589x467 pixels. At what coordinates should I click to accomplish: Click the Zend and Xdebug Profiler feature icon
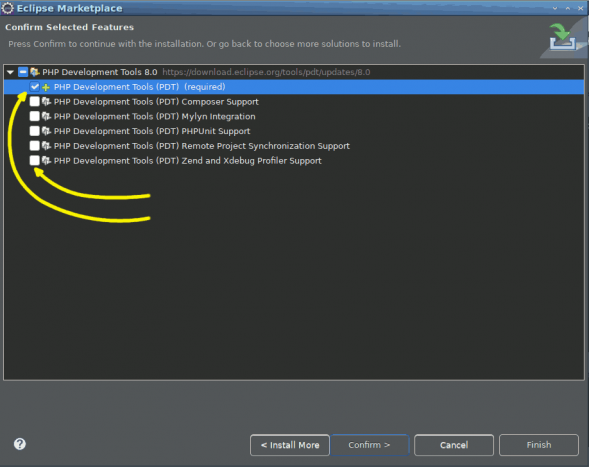pos(46,160)
